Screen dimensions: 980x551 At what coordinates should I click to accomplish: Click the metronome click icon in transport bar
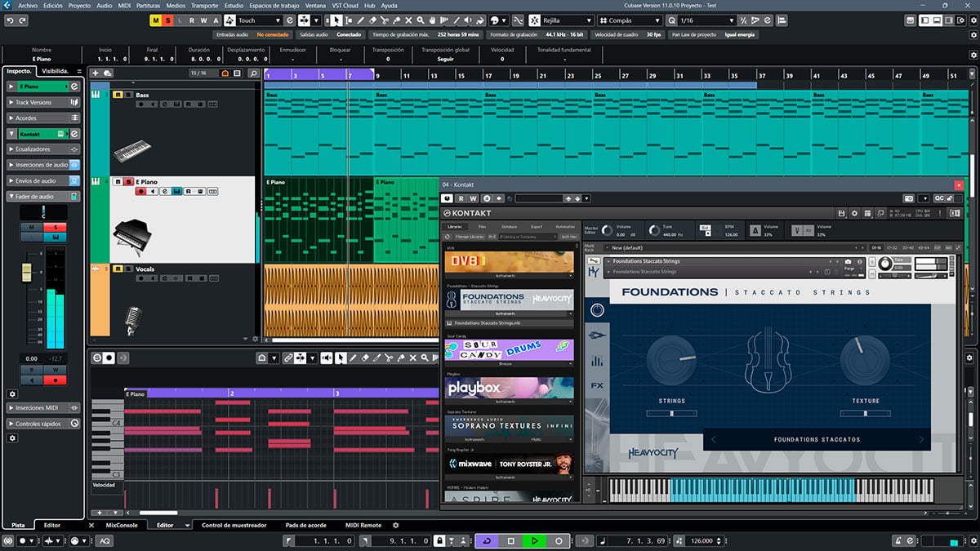click(898, 540)
